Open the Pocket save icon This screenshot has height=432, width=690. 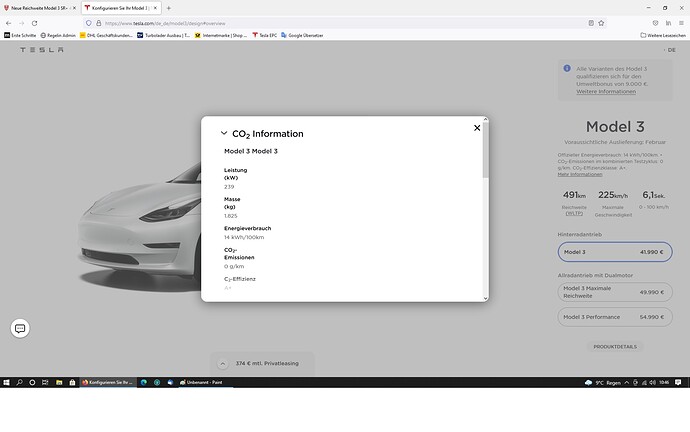pyautogui.click(x=655, y=23)
